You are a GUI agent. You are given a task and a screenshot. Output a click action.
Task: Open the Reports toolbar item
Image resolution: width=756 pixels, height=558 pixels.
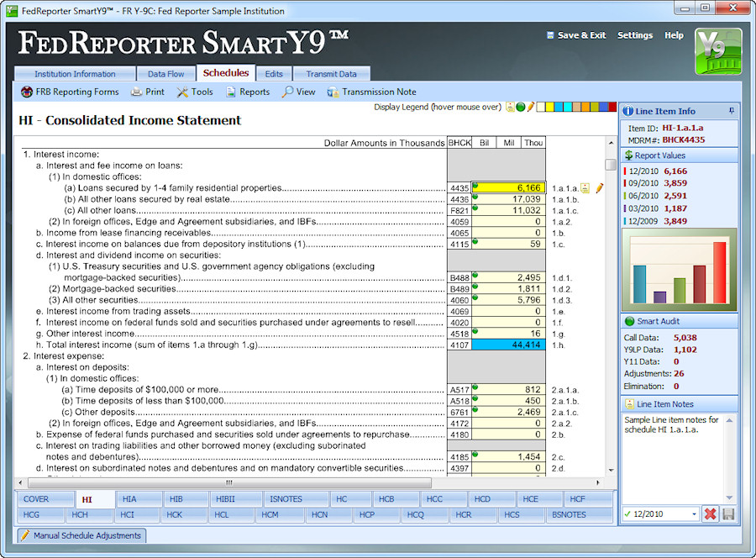248,92
